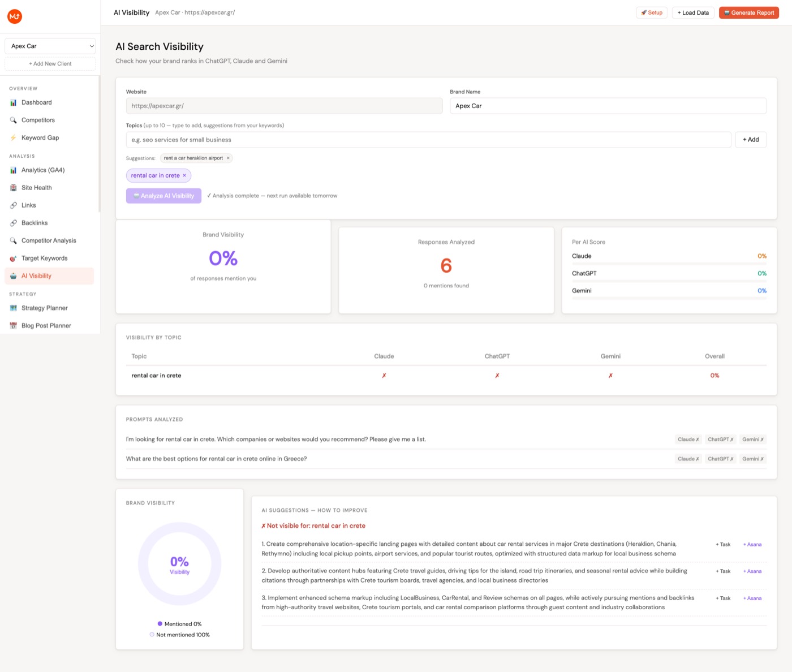The height and width of the screenshot is (672, 792).
Task: Add suggestion 2 as a Task
Action: pos(723,571)
